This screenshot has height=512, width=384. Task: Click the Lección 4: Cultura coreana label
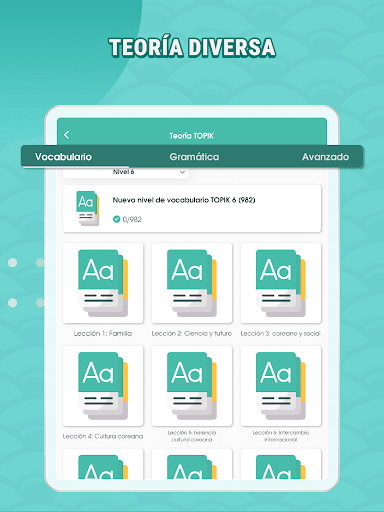click(103, 436)
